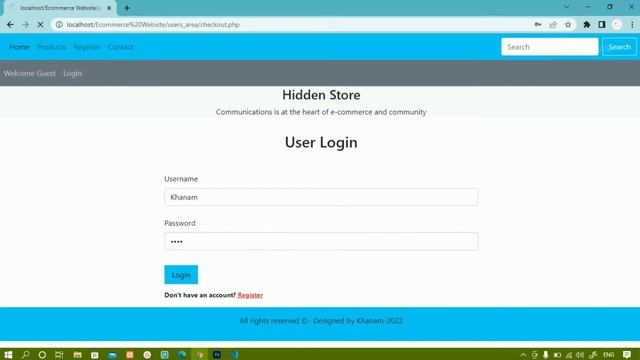Image resolution: width=640 pixels, height=360 pixels.
Task: Click the browser forward arrow
Action: (x=25, y=24)
